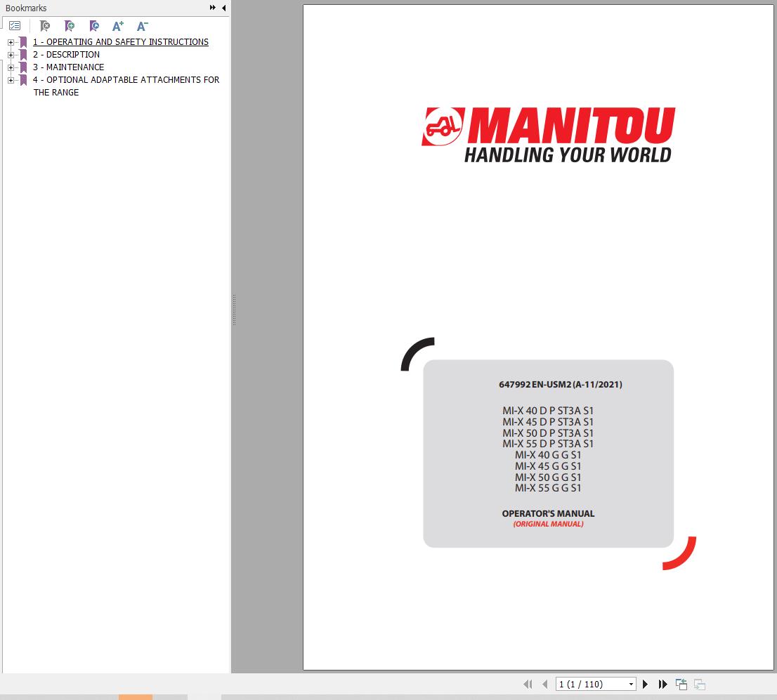Click the HANDLING YOUR WORLD slogan text
777x700 pixels.
click(x=568, y=155)
